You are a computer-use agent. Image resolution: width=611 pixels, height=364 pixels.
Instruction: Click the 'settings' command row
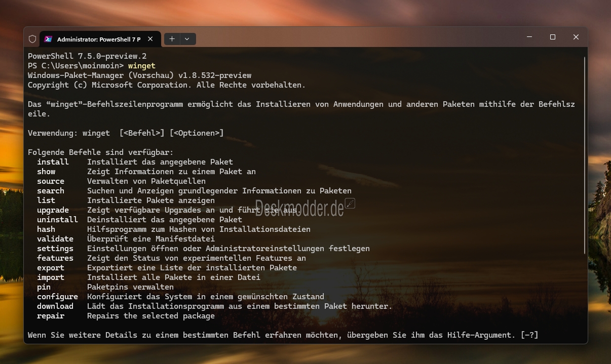point(203,249)
